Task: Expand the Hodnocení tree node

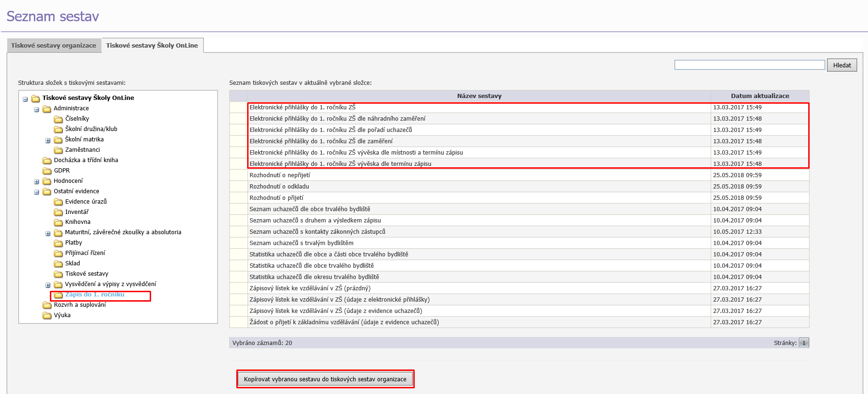Action: click(37, 182)
